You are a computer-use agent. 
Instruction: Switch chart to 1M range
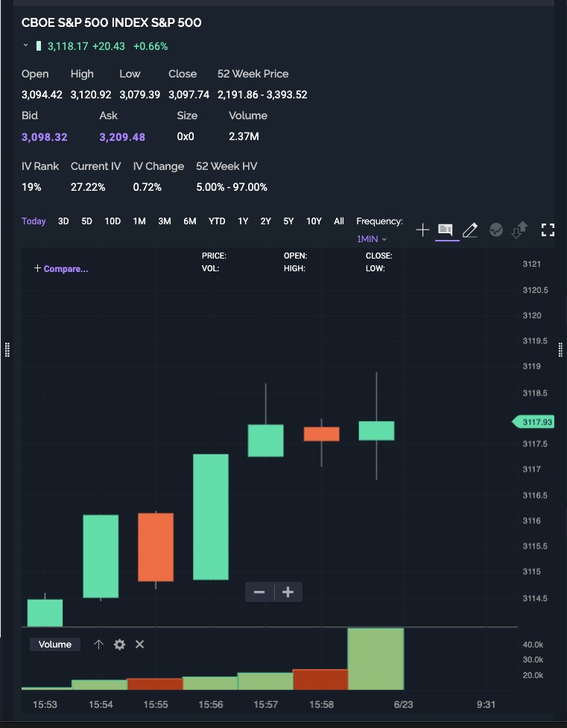click(139, 221)
